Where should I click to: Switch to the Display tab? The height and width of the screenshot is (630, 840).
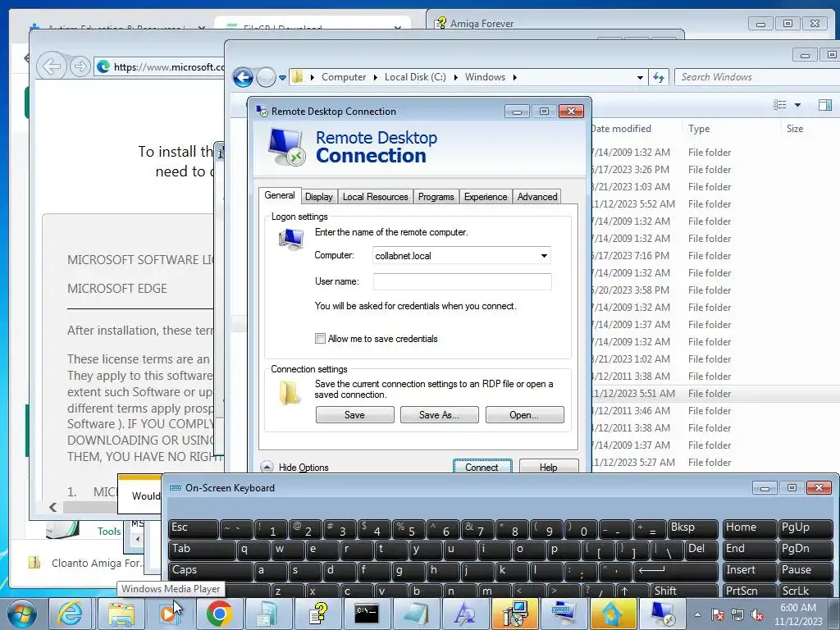tap(319, 197)
